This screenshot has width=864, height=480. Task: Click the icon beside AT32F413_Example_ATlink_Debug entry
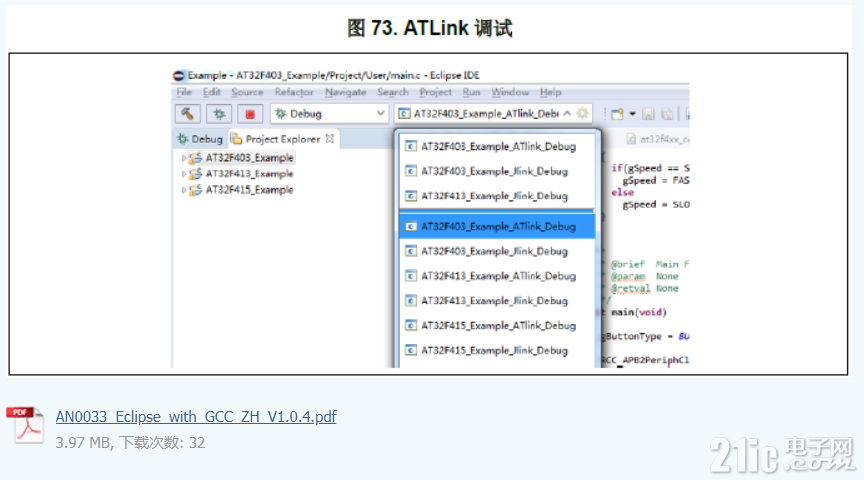coord(411,276)
